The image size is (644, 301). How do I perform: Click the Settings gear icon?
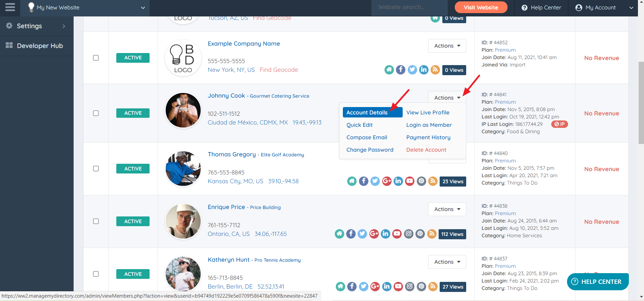(x=9, y=26)
